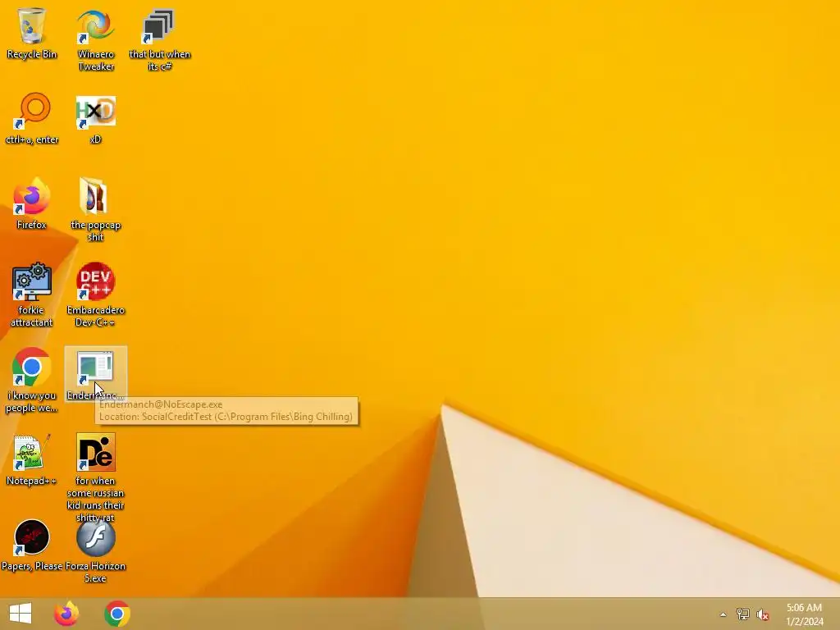Open the clock showing 5:06 AM
This screenshot has height=630, width=840.
click(x=804, y=614)
